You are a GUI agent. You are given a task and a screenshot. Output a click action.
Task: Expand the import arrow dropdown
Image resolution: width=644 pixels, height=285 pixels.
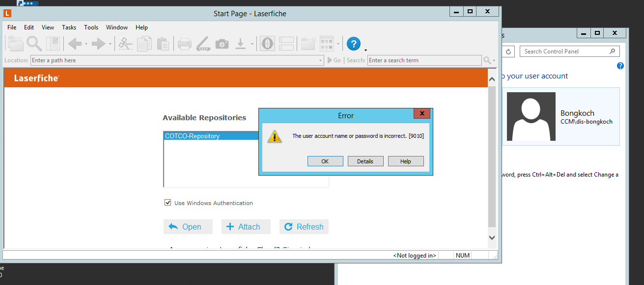pyautogui.click(x=252, y=44)
